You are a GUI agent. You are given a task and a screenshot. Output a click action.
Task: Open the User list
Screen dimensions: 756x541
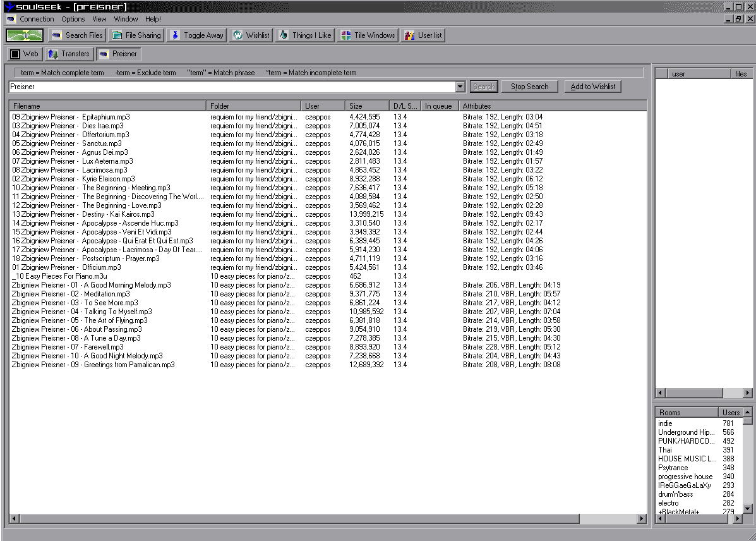(423, 35)
